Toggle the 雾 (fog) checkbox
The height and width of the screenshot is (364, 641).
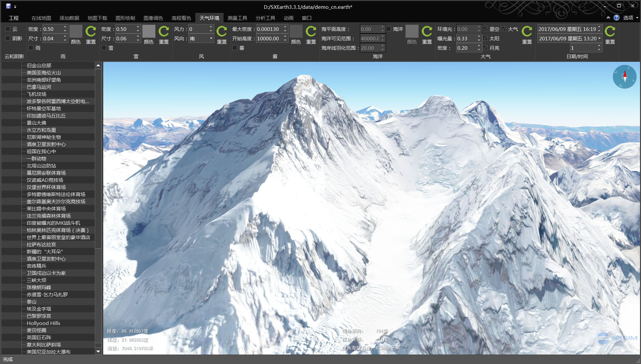[235, 48]
